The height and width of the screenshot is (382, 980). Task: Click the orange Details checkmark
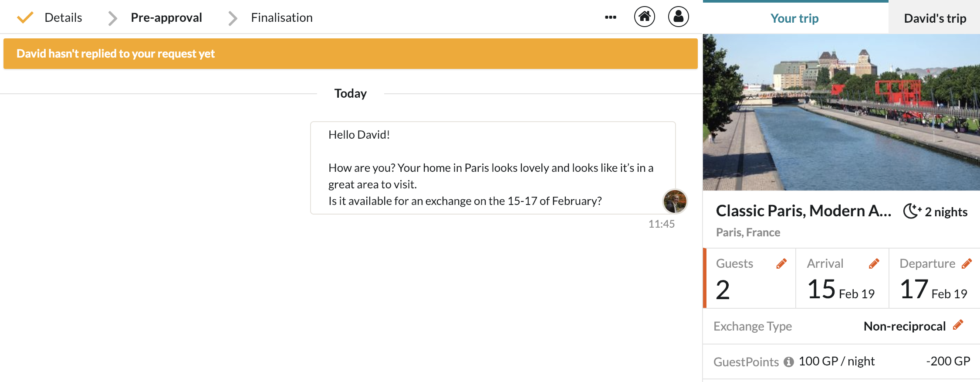pyautogui.click(x=25, y=17)
